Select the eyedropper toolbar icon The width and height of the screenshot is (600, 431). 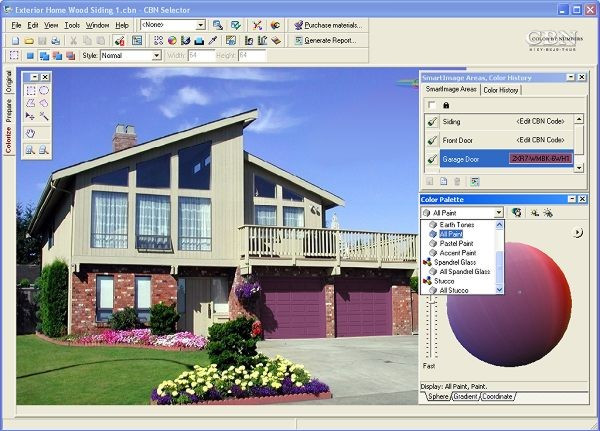click(x=213, y=41)
